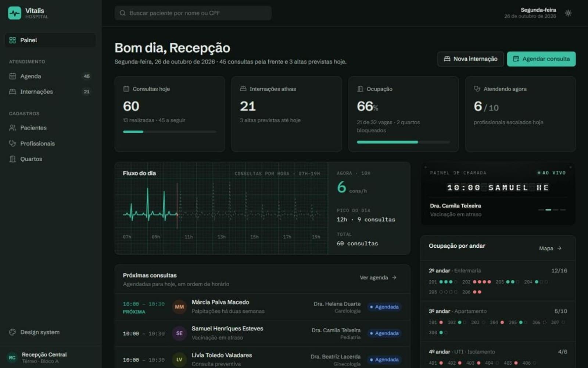
Task: Open the Painel dashboard menu item
Action: 51,40
